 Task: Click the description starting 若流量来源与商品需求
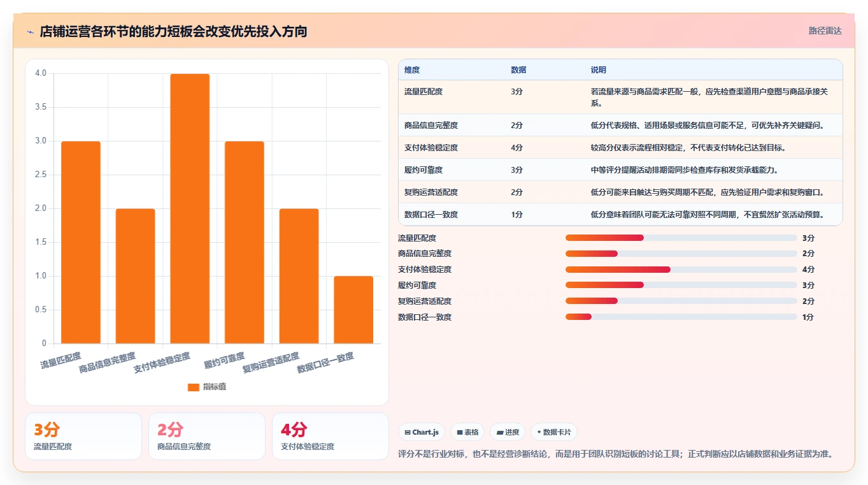coord(709,97)
